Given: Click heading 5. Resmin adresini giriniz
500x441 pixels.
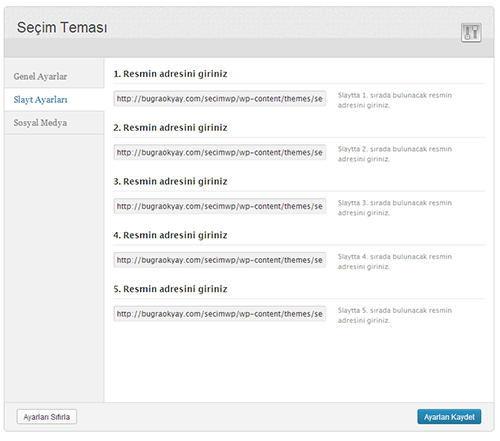Looking at the screenshot, I should [x=170, y=289].
